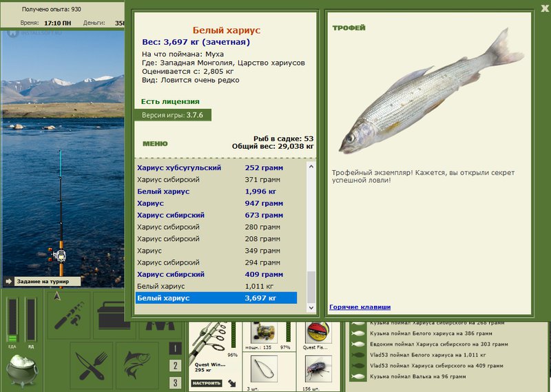Open the МЕНЮ menu
This screenshot has height=392, width=551.
(x=154, y=144)
